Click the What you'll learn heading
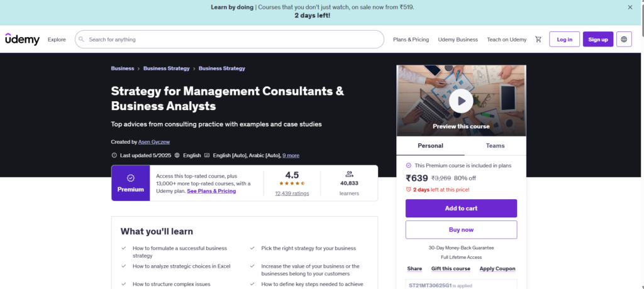Viewport: 644px width, 289px height. point(157,232)
